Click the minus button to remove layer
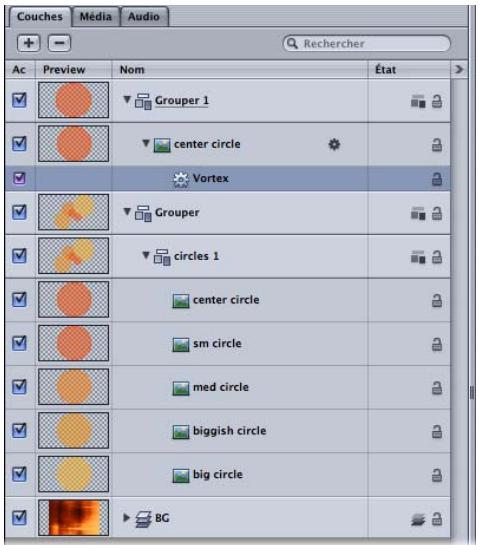479x545 pixels. pyautogui.click(x=59, y=43)
